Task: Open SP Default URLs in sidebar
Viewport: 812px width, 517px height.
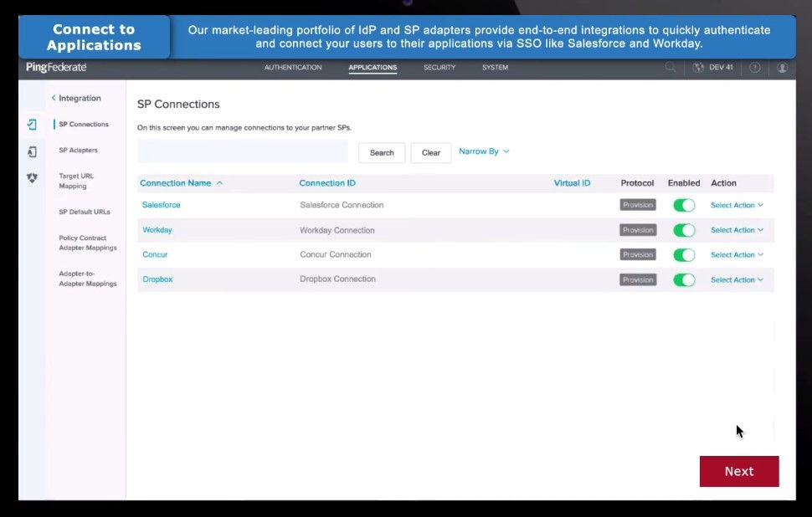Action: pyautogui.click(x=85, y=212)
